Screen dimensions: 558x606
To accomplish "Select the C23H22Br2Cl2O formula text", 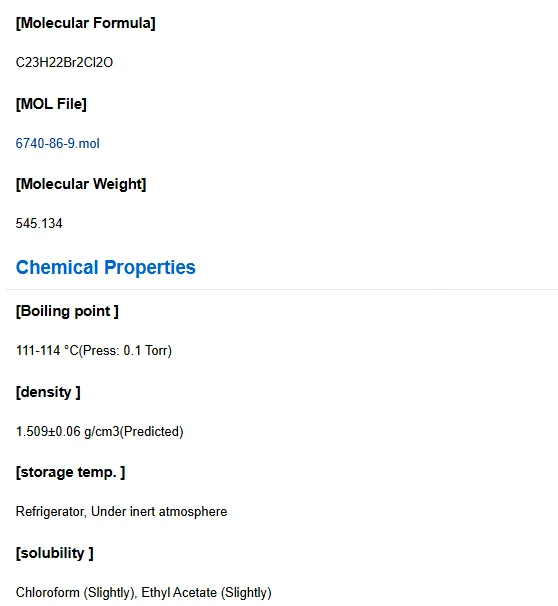I will click(64, 63).
